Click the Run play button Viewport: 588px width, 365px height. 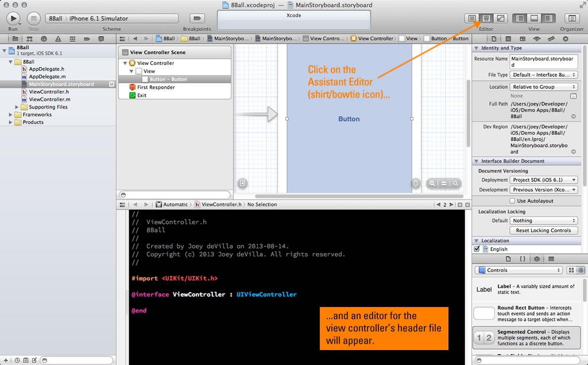(13, 18)
